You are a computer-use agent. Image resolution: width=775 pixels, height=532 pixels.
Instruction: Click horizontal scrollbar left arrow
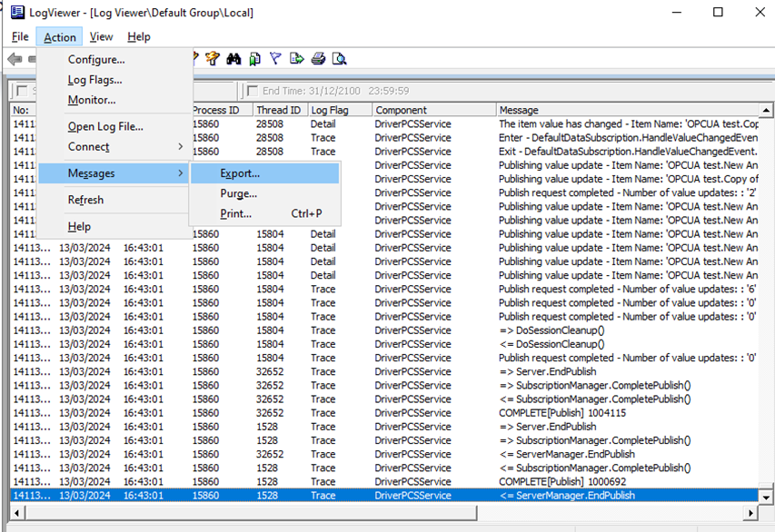pyautogui.click(x=16, y=513)
